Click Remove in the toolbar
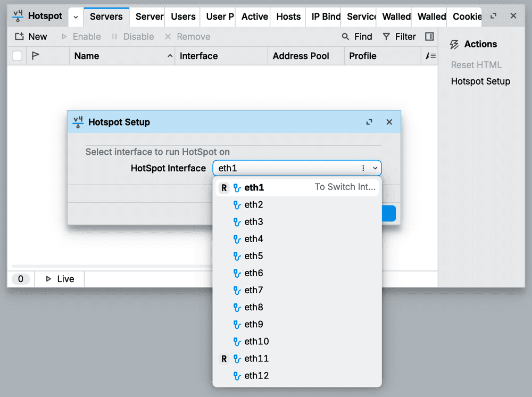Screen dimensions: 532x397 (187, 37)
